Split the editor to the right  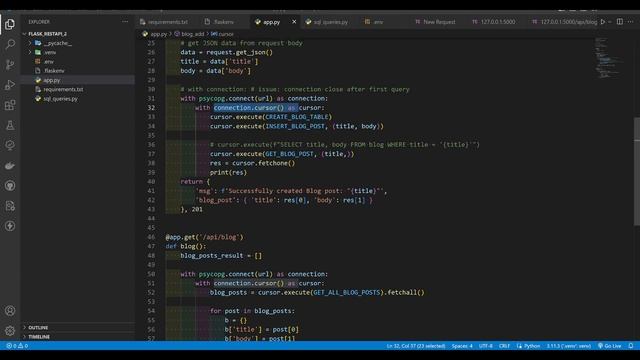[x=620, y=22]
